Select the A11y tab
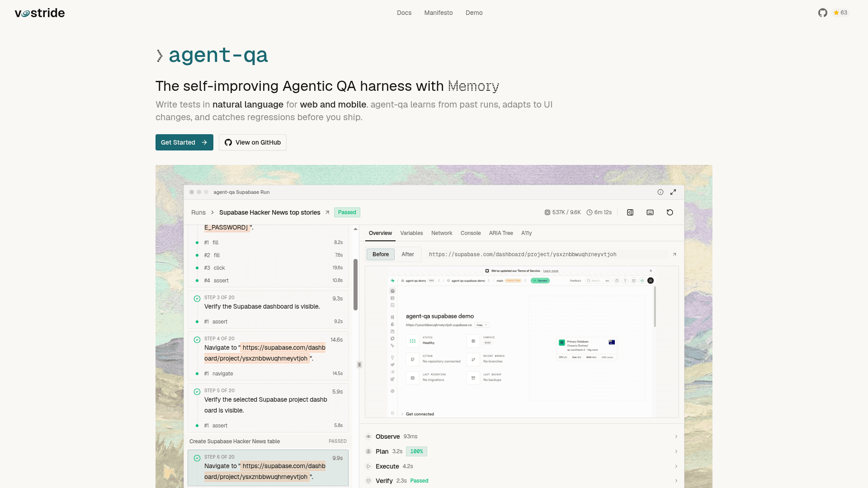 coord(527,233)
